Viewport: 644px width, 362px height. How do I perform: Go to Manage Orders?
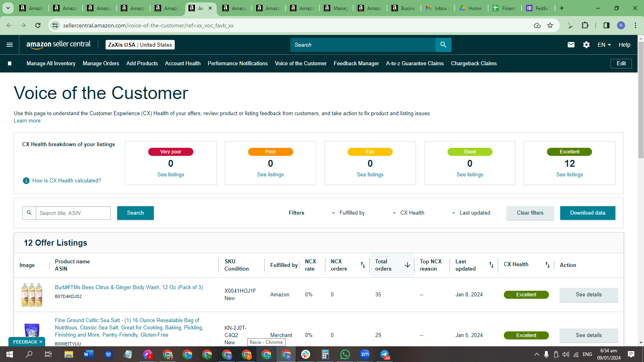pos(101,64)
